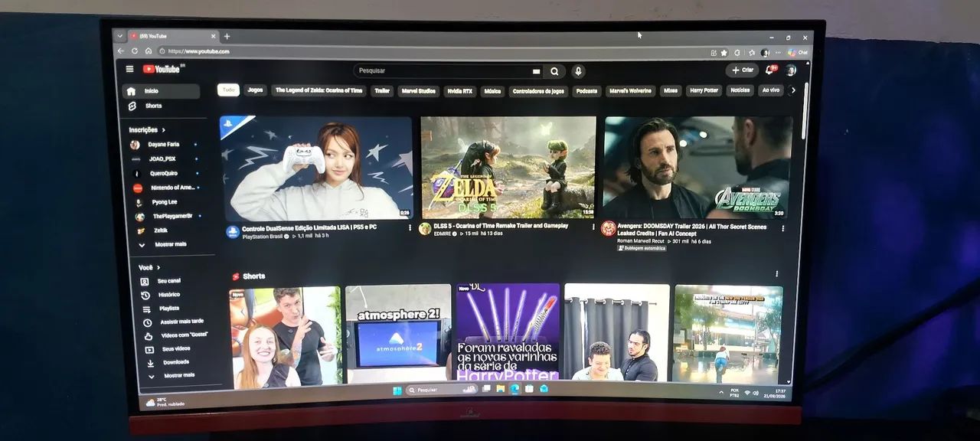Open the EDMIRE channel avatar
980x441 pixels.
point(425,229)
